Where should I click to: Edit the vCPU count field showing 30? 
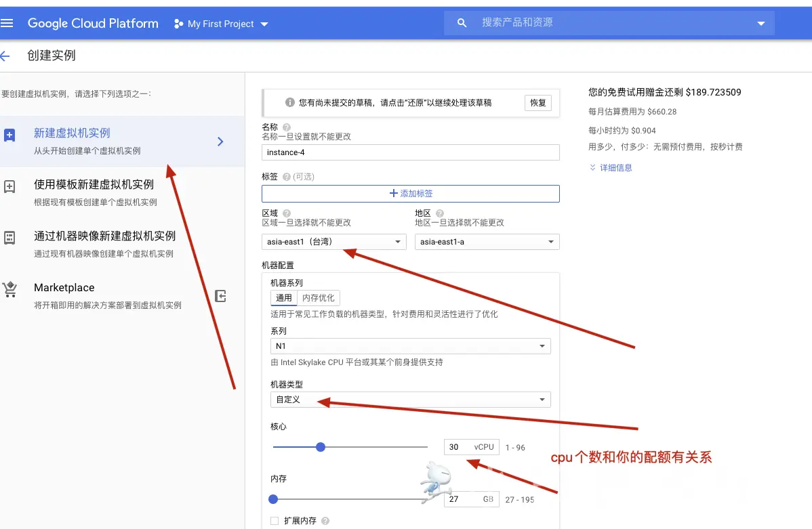point(471,446)
